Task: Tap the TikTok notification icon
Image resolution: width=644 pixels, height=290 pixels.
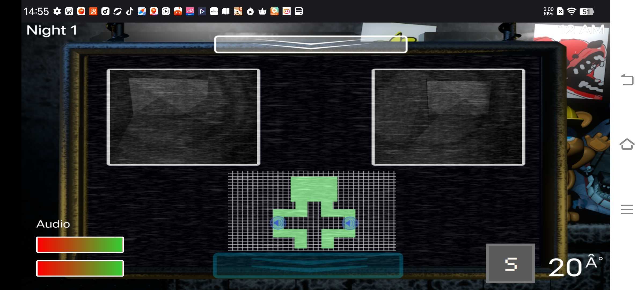Action: click(x=130, y=11)
